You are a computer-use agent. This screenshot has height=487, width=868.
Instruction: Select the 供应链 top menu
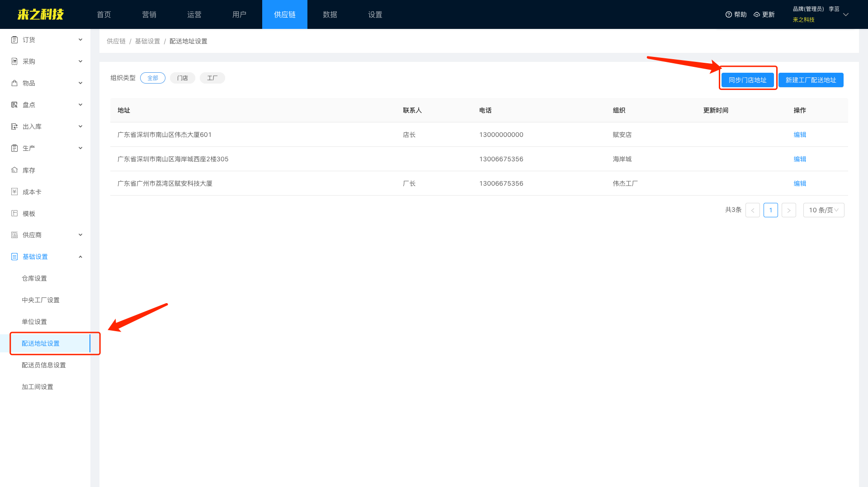(x=285, y=14)
